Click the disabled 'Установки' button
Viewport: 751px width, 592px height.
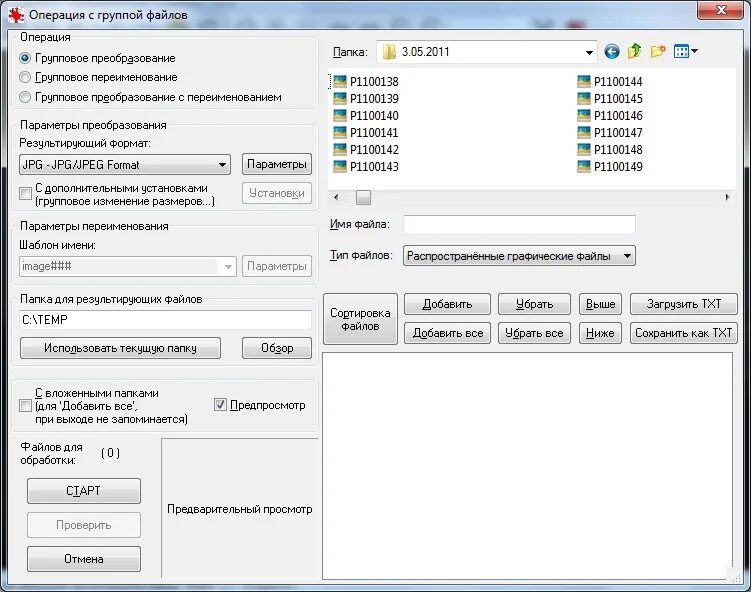tap(277, 193)
